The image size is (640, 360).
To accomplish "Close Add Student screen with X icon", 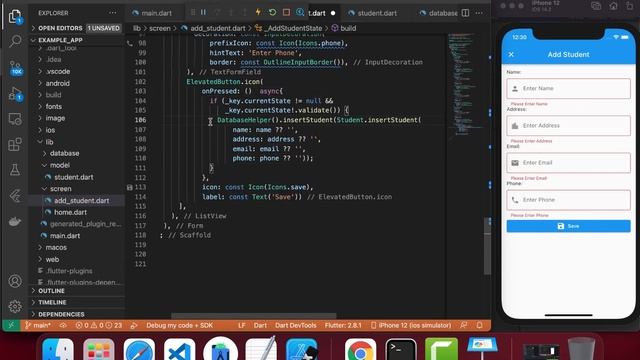I will (x=511, y=54).
